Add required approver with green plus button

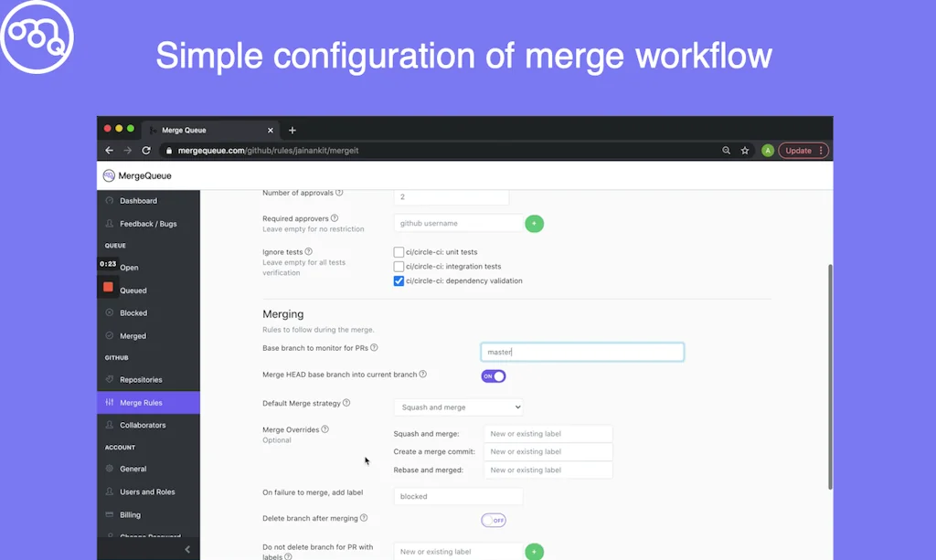pyautogui.click(x=534, y=224)
